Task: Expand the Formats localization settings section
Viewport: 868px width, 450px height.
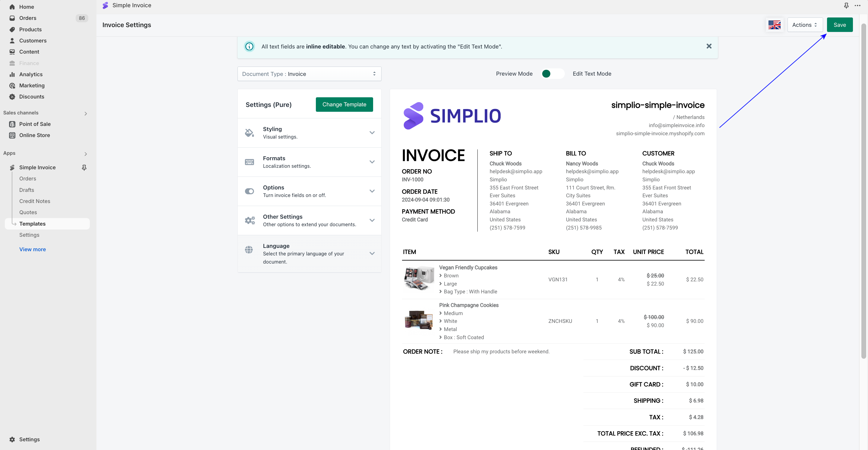Action: (x=372, y=162)
